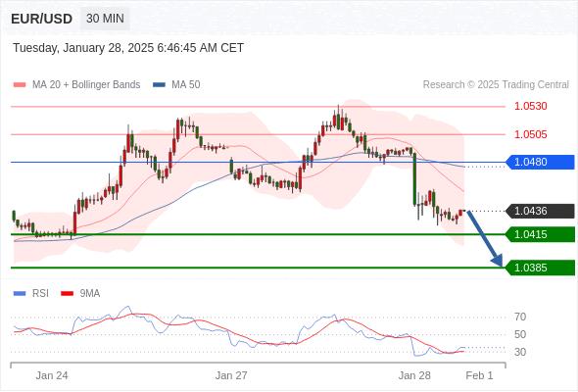The image size is (578, 392).
Task: Click the 1.0415 green support tag
Action: [x=540, y=234]
